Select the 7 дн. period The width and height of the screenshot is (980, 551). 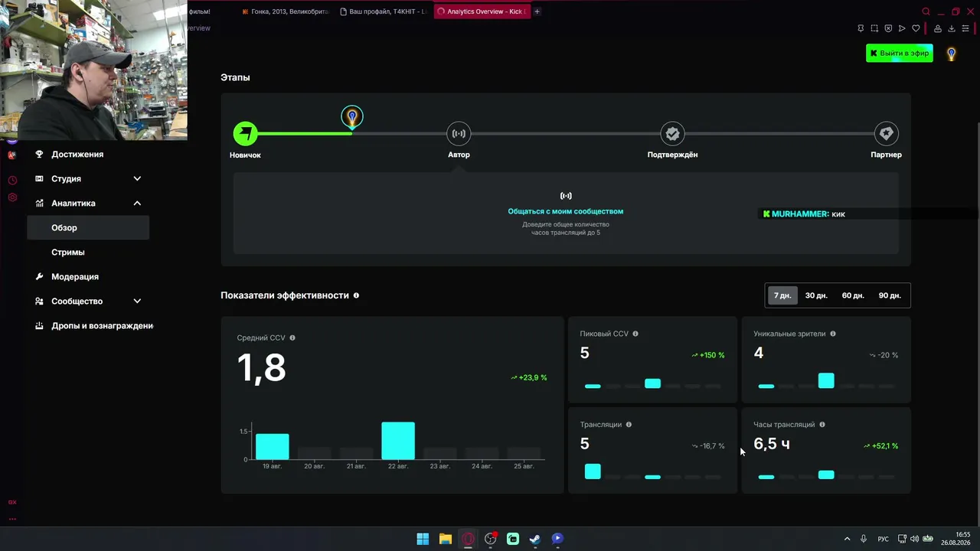782,295
